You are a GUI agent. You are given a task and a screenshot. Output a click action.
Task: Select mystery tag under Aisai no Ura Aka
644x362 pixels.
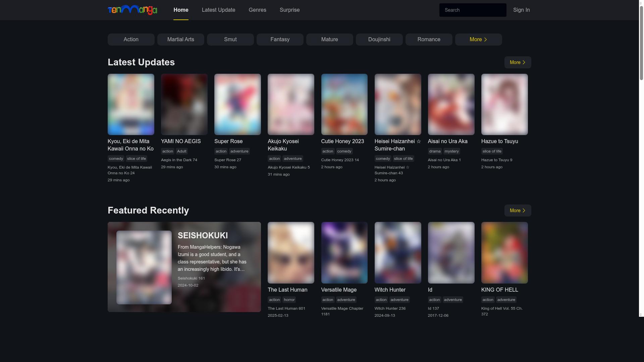(451, 151)
